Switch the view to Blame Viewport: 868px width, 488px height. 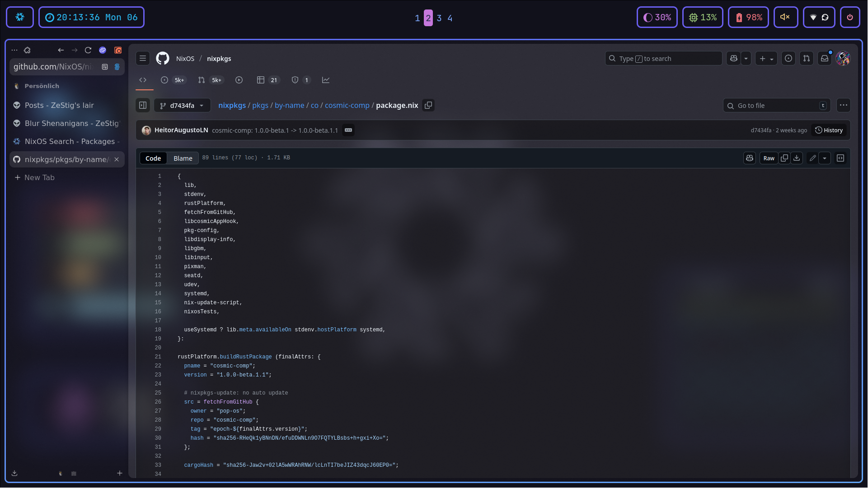[183, 158]
